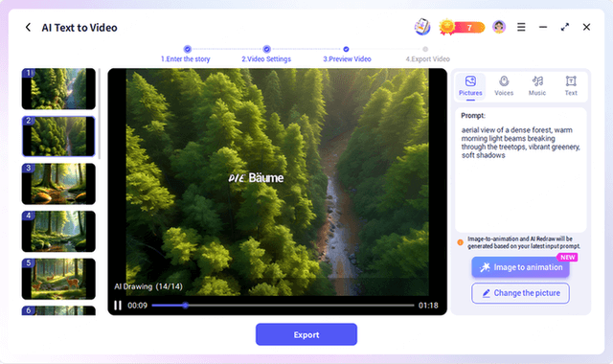Click the playback progress handle

click(x=185, y=306)
